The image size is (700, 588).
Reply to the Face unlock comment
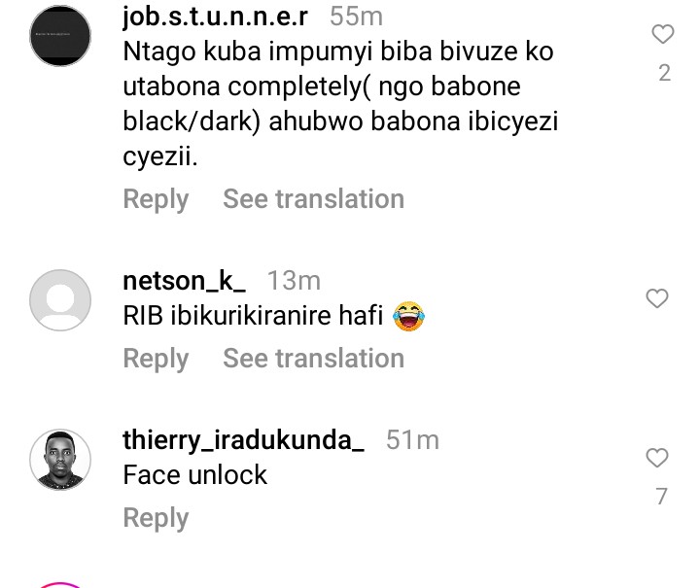(x=156, y=518)
